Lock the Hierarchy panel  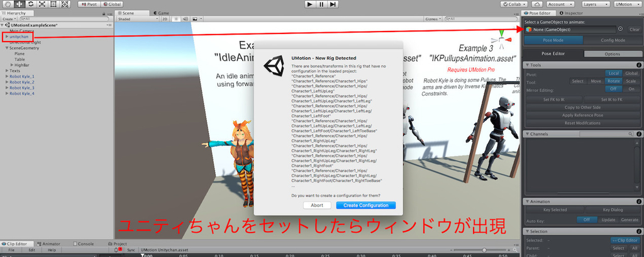(103, 14)
